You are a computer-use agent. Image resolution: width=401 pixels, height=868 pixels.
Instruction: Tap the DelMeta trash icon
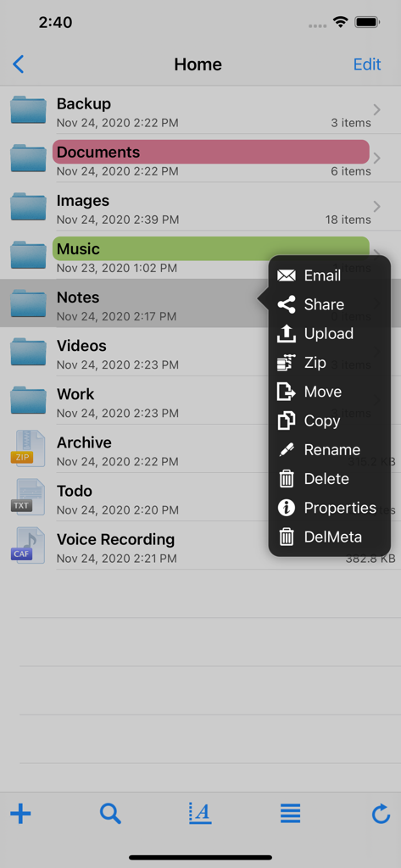(x=287, y=537)
